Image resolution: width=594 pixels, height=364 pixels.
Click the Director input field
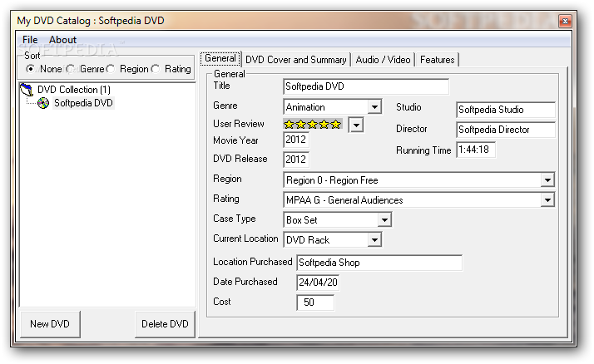(505, 130)
